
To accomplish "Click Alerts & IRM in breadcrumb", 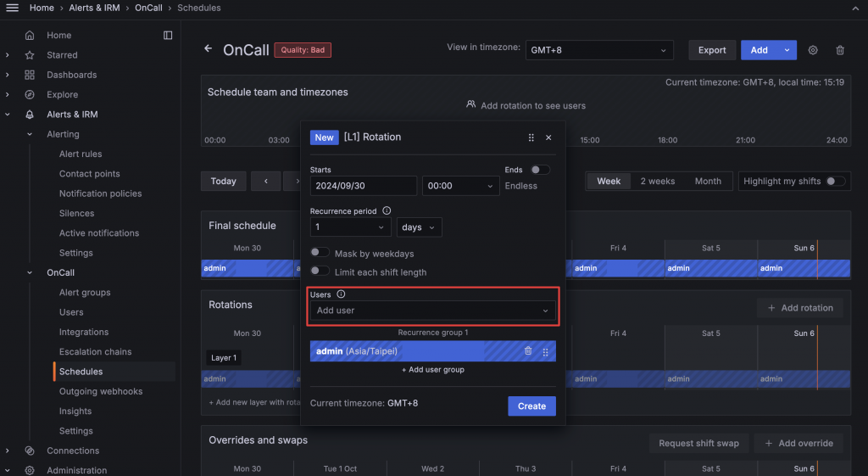I will point(94,8).
